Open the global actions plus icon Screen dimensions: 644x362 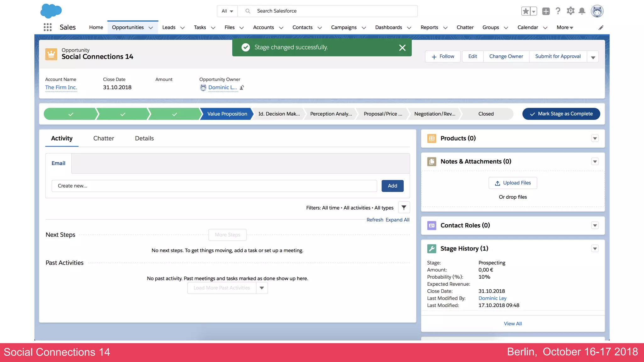pos(546,11)
